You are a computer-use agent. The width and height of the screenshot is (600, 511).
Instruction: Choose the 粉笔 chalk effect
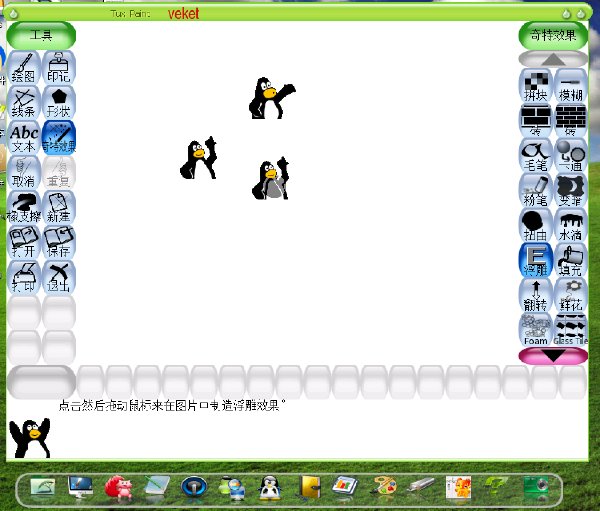[x=536, y=190]
